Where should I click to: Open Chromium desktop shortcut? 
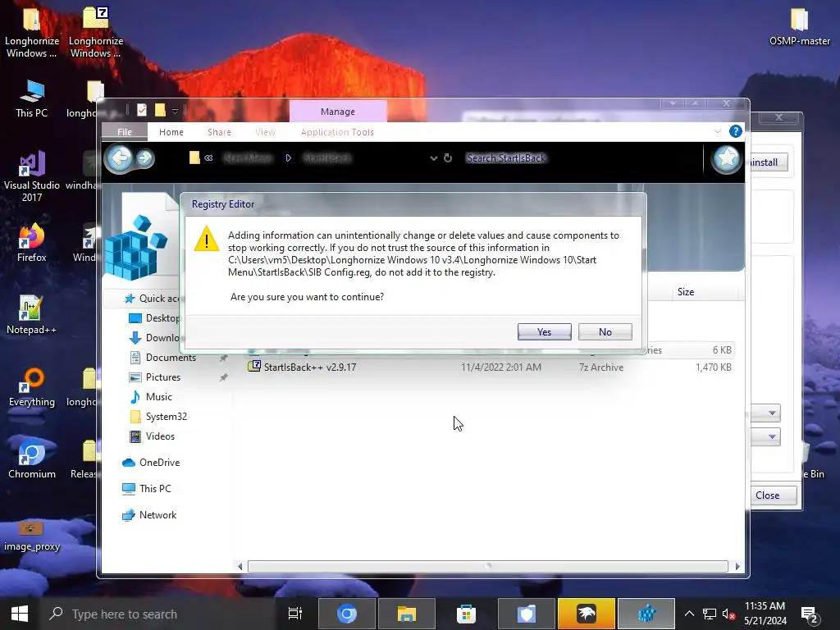click(x=32, y=459)
